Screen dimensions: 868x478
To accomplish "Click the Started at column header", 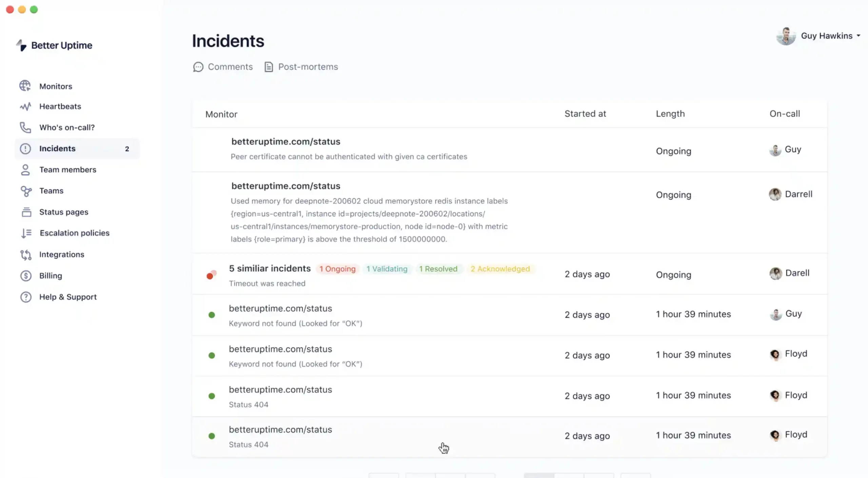I will [x=585, y=114].
